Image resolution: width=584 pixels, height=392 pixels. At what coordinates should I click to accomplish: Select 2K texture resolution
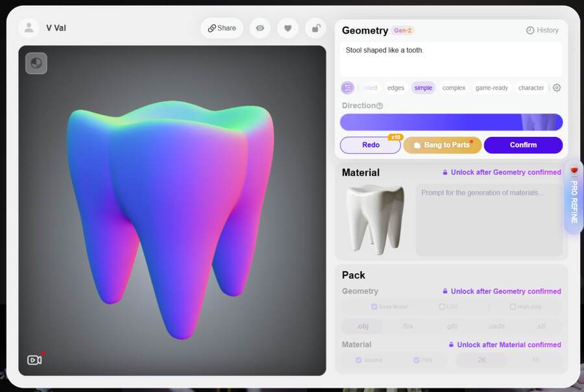pos(481,360)
